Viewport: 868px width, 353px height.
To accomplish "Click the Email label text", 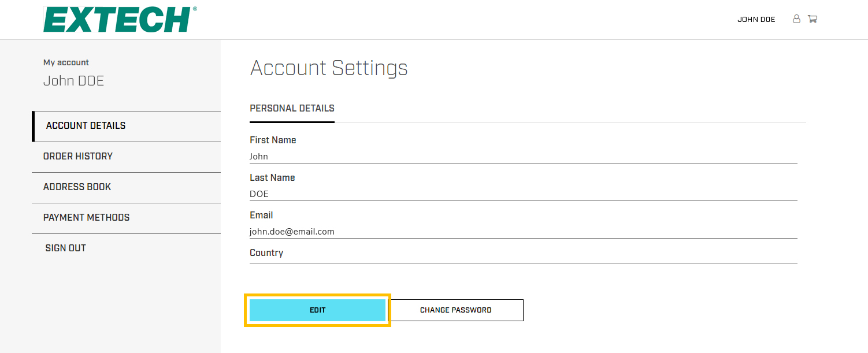I will pos(261,215).
